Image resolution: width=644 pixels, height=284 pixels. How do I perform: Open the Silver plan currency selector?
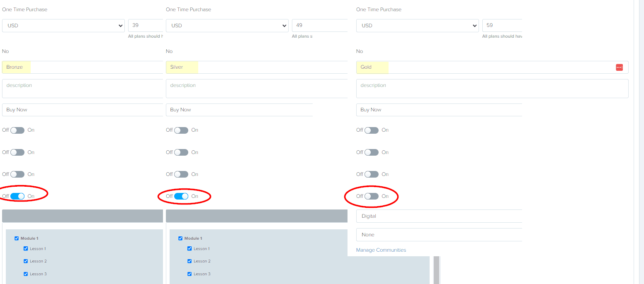click(227, 25)
